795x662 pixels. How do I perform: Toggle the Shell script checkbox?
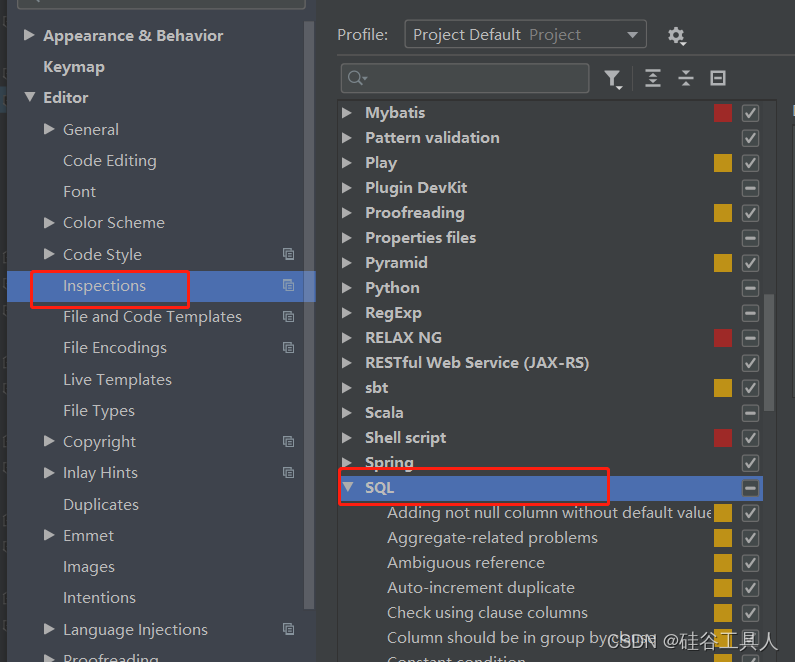750,438
